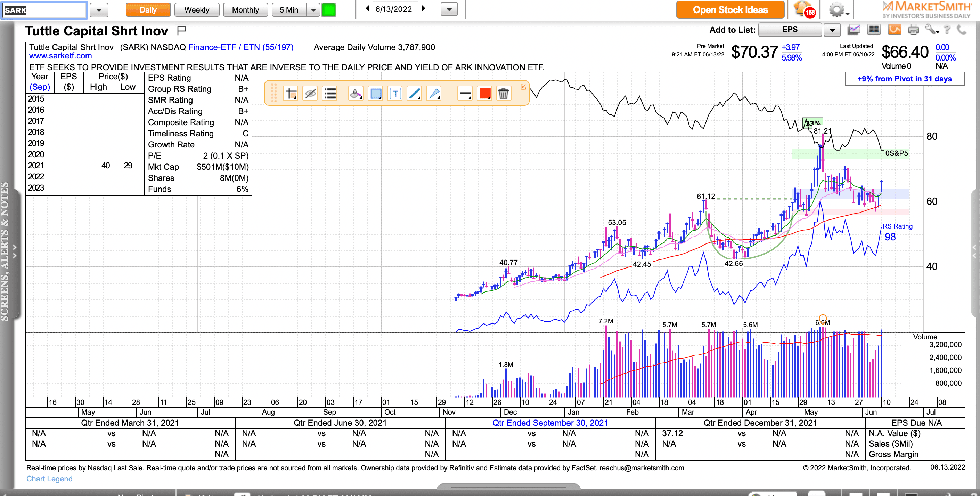Click the 7.2M volume peak label
Viewport: 980px width, 496px height.
606,321
